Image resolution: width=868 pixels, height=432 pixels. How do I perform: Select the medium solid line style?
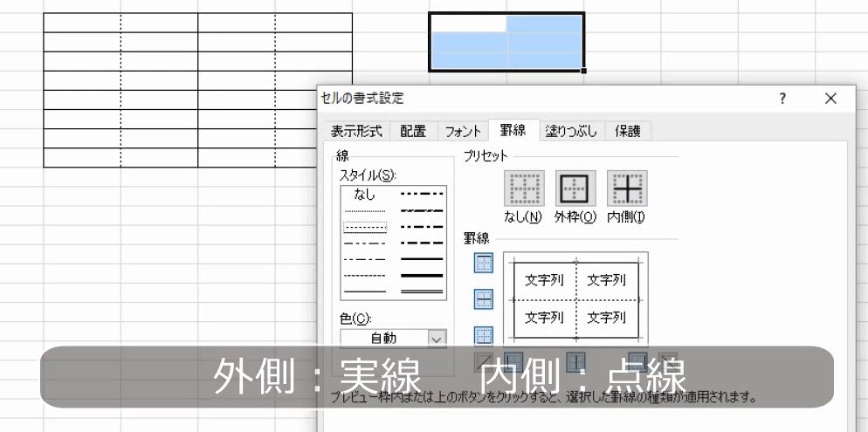click(x=422, y=259)
